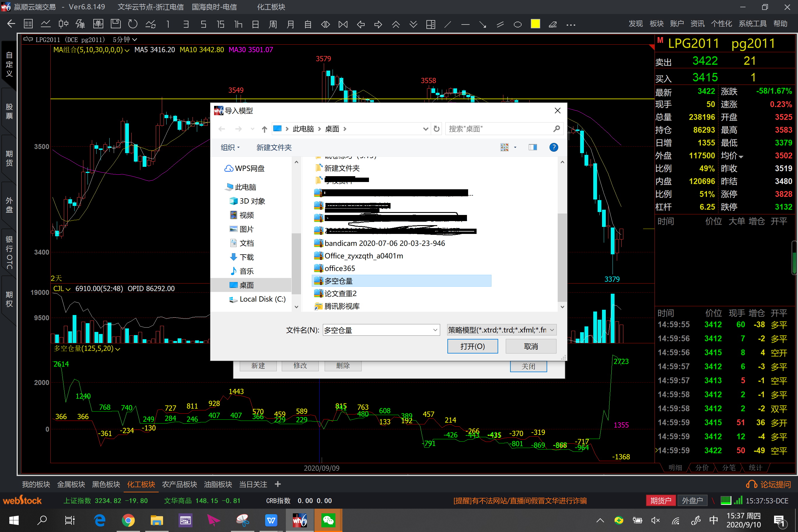Open the 论坛提问 link
798x532 pixels.
(769, 484)
